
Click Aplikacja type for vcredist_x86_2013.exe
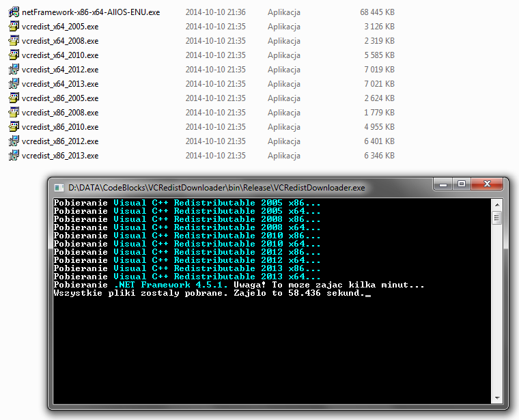coord(284,156)
